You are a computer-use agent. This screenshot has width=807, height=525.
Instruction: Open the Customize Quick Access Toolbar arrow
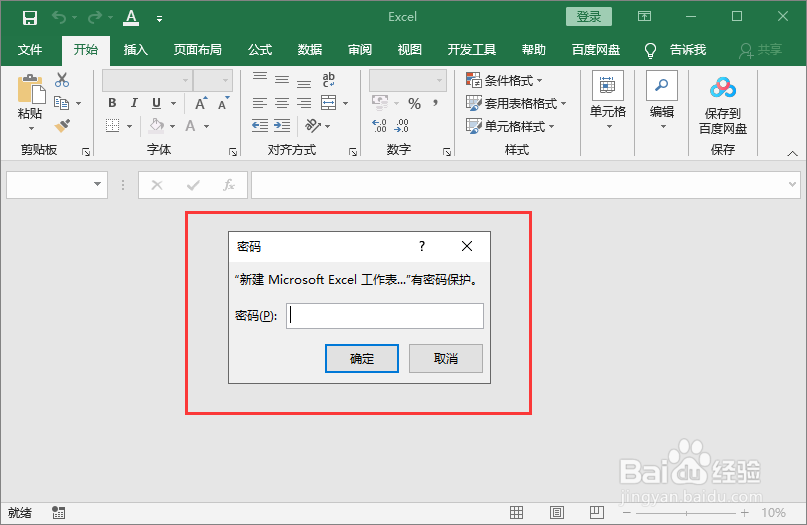(160, 19)
